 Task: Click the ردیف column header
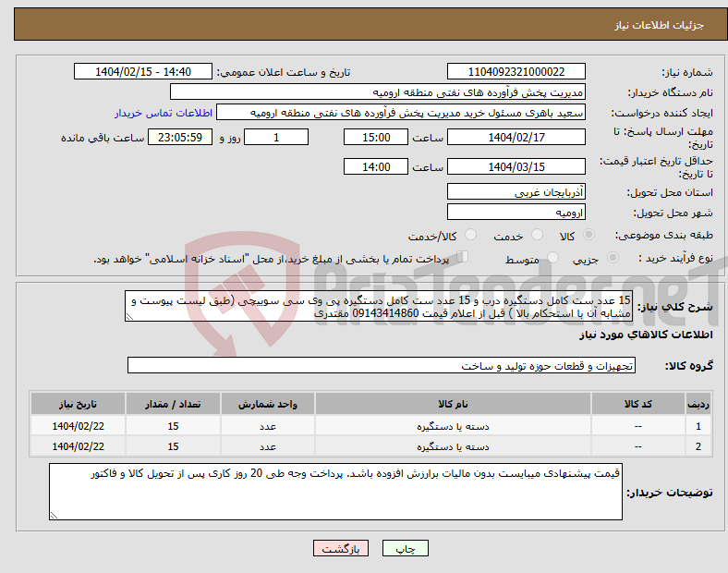pyautogui.click(x=698, y=404)
